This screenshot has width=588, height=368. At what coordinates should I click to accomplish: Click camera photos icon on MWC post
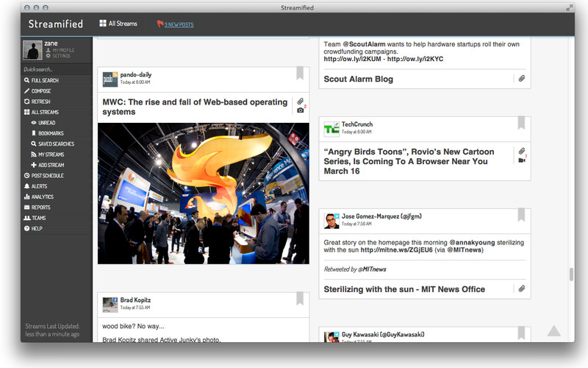[301, 110]
